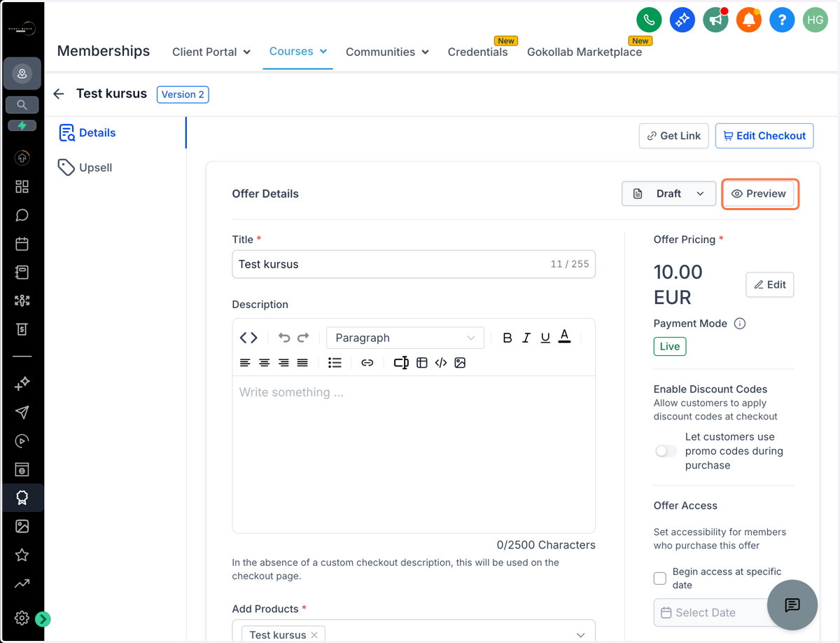
Task: Insert a table in description
Action: 422,363
